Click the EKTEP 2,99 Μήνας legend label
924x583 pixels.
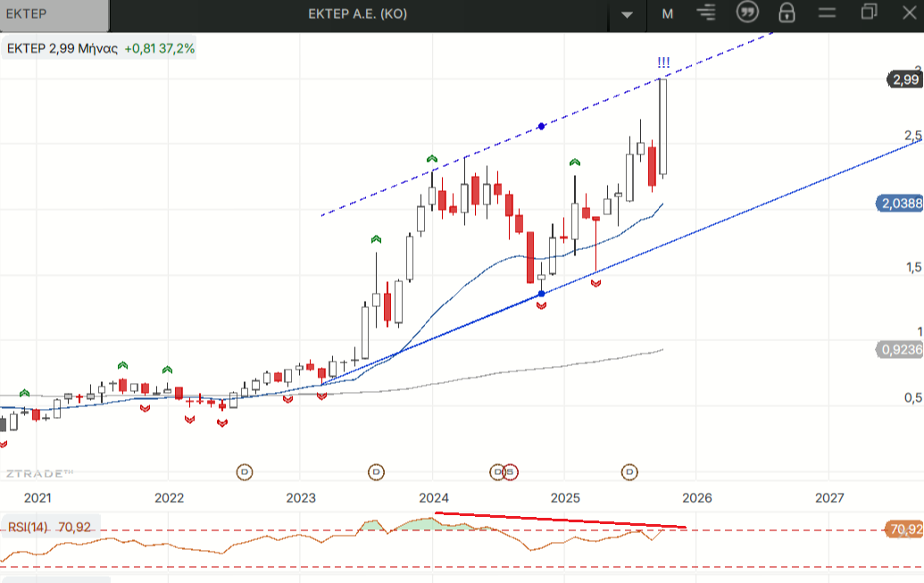tap(62, 48)
